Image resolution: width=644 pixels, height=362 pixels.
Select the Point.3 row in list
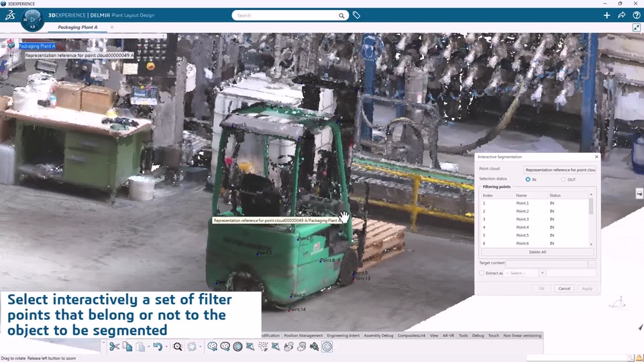coord(535,219)
